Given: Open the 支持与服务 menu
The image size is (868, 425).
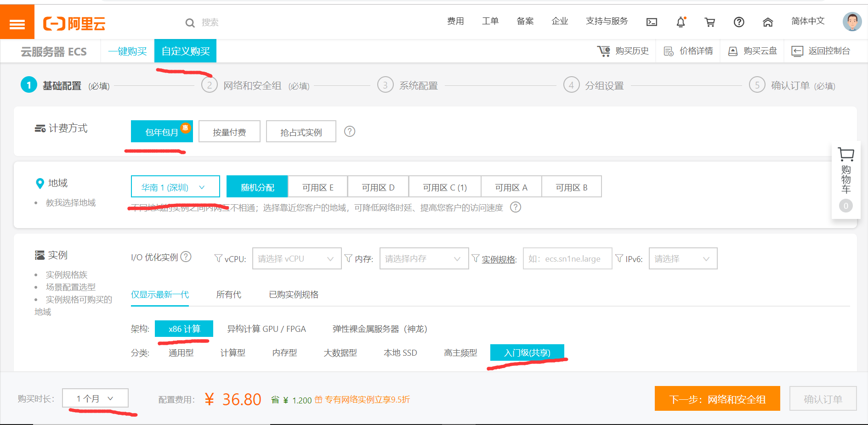Looking at the screenshot, I should (607, 21).
